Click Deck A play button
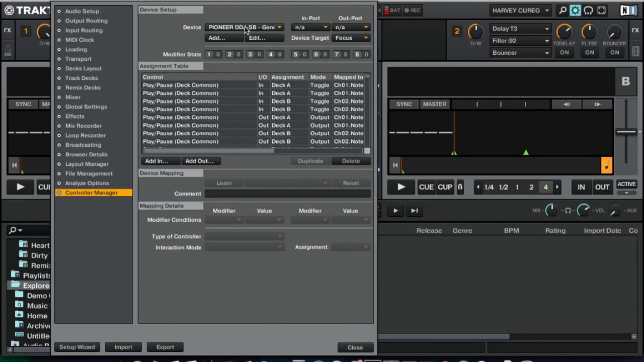 pos(20,187)
